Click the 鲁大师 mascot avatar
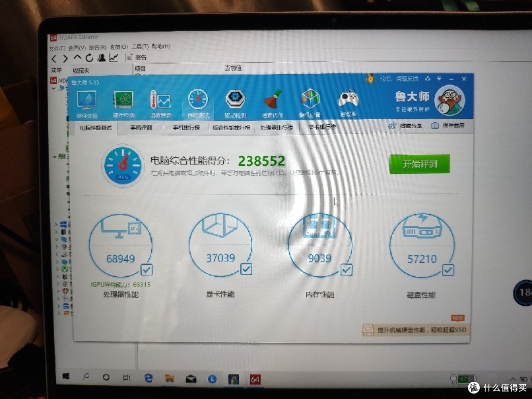 (x=450, y=100)
